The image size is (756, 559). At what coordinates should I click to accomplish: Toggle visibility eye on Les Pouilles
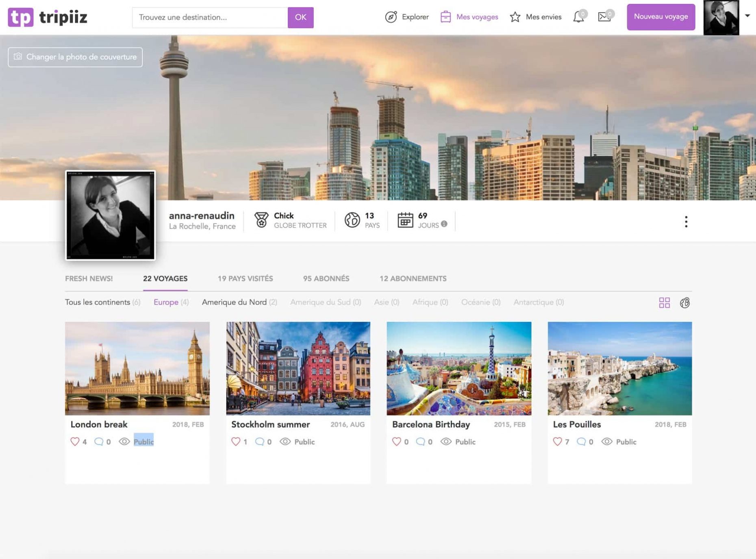[x=607, y=442]
